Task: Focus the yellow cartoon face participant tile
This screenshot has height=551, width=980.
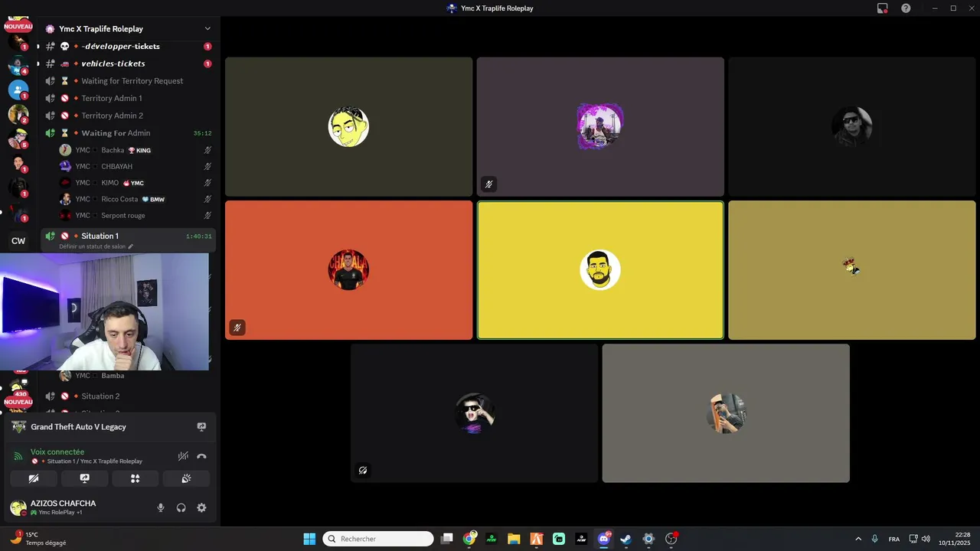Action: [348, 126]
